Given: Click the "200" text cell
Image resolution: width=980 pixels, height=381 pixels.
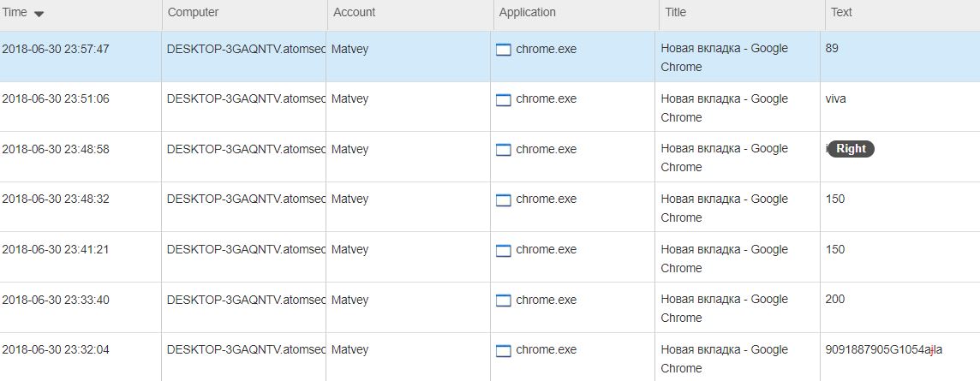Looking at the screenshot, I should point(834,300).
